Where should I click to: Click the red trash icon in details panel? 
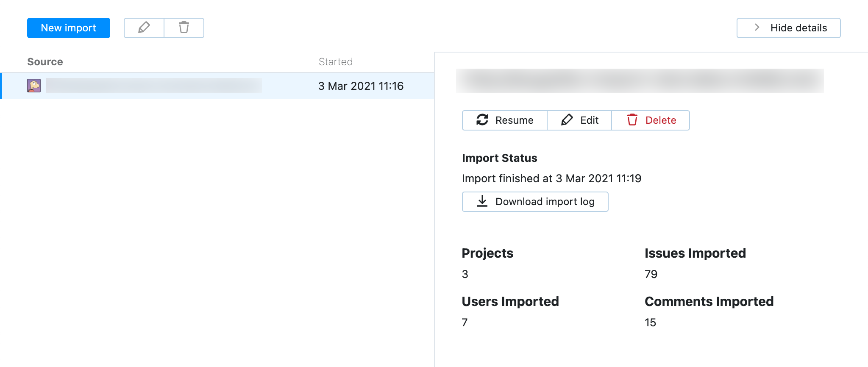(x=632, y=120)
